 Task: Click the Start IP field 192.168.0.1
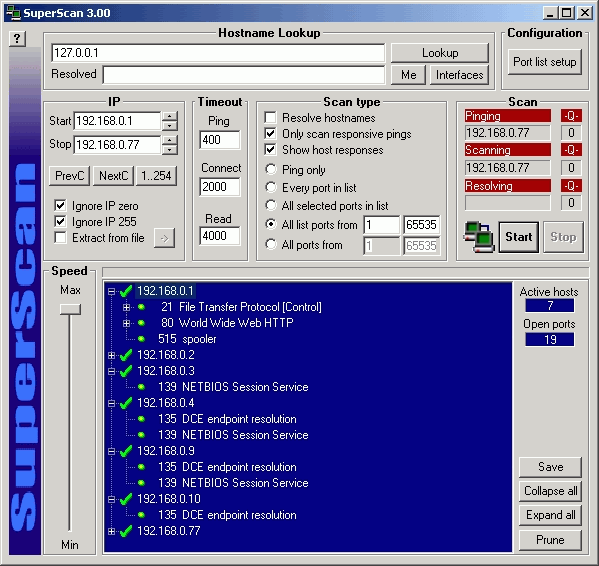tap(117, 121)
